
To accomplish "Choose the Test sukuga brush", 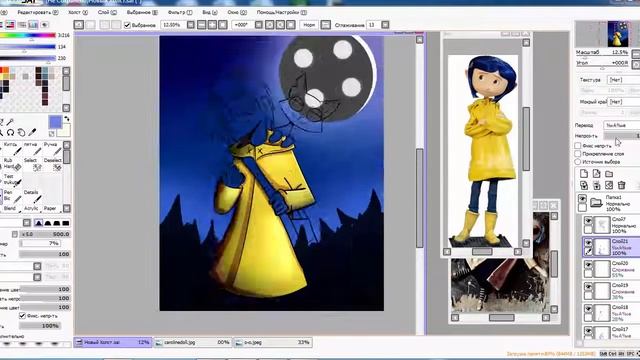I will click(11, 180).
